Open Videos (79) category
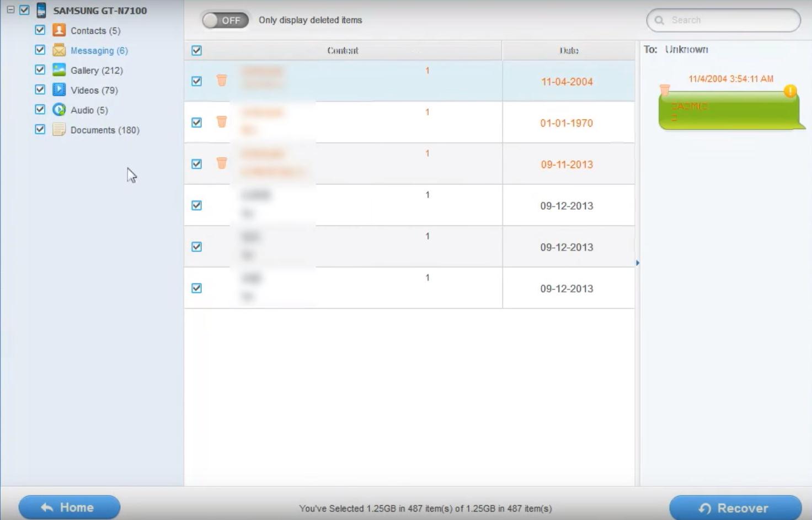Screen dimensions: 812x520 point(94,91)
